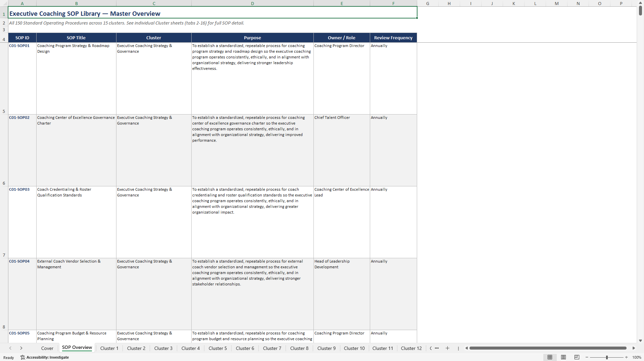Viewport: 644px width, 361px height.
Task: Click the SOP Title header cell
Action: [x=76, y=38]
